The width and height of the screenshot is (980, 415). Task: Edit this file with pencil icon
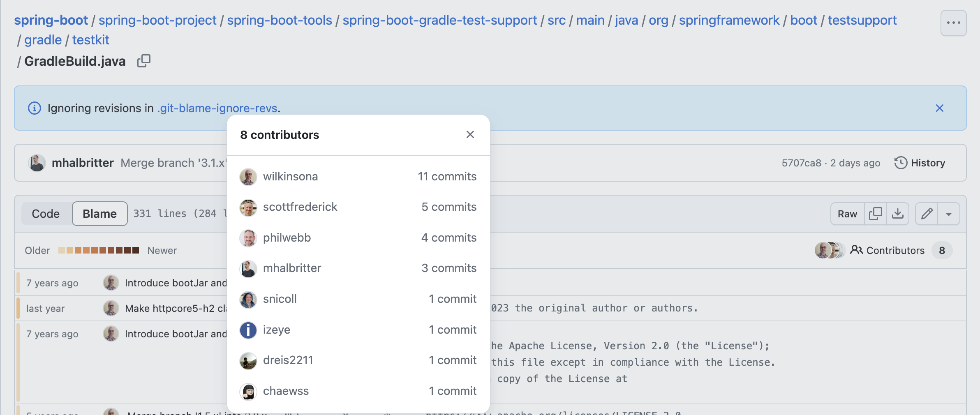tap(927, 214)
